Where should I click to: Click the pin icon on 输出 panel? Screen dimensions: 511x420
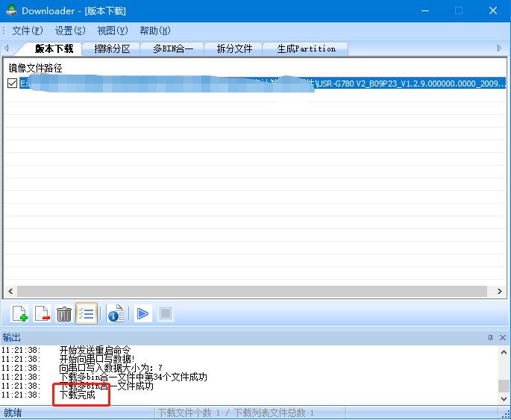pos(491,338)
